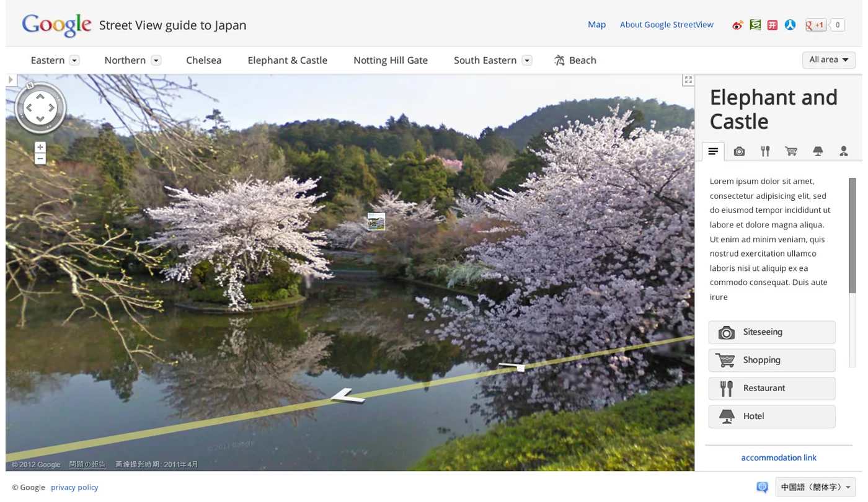The image size is (868, 502).
Task: Click the 問題の報告 report link
Action: pyautogui.click(x=87, y=464)
